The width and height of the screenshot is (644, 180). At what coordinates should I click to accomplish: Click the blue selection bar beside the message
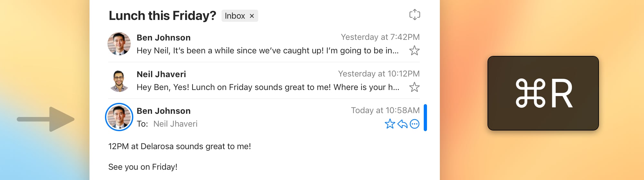tap(425, 118)
